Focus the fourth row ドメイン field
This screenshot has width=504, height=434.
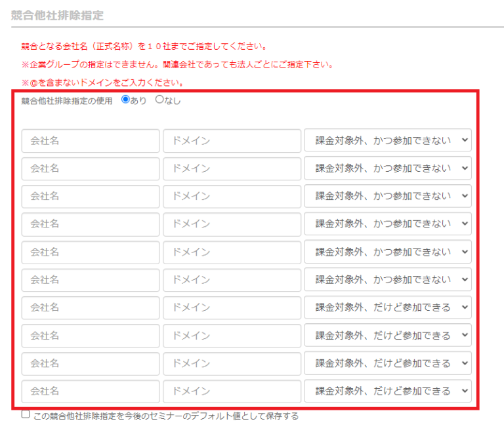tap(232, 224)
